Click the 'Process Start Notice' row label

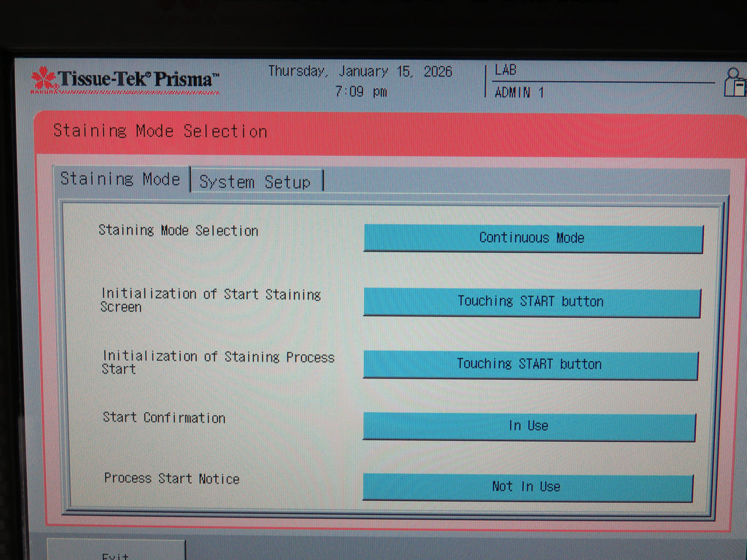tap(171, 478)
